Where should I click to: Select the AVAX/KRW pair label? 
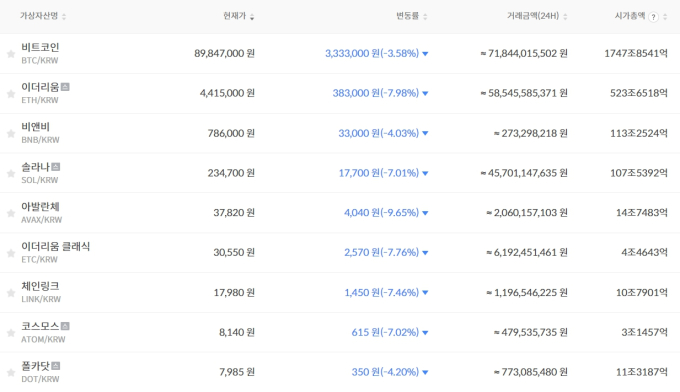tap(42, 220)
